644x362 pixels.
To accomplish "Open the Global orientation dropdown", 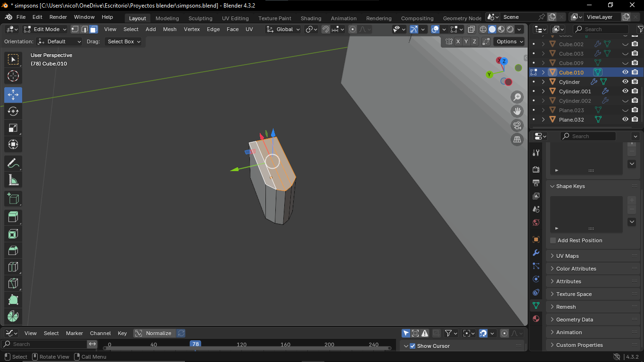I will [x=283, y=29].
